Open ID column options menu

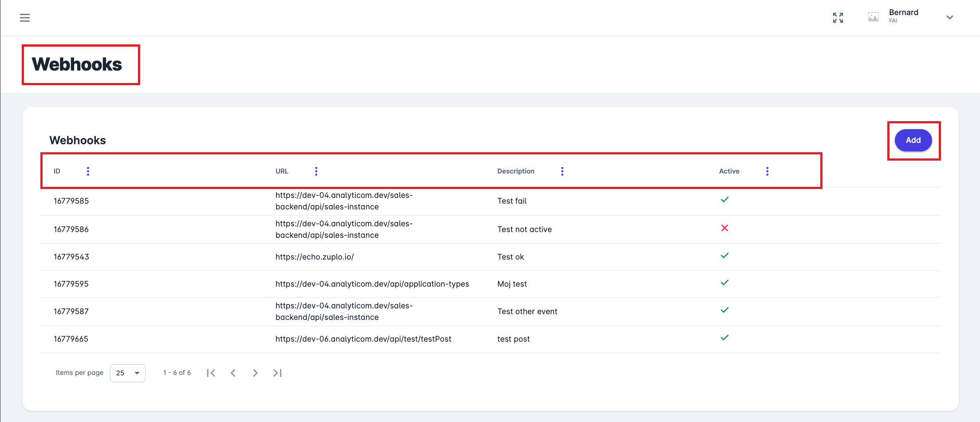(88, 171)
